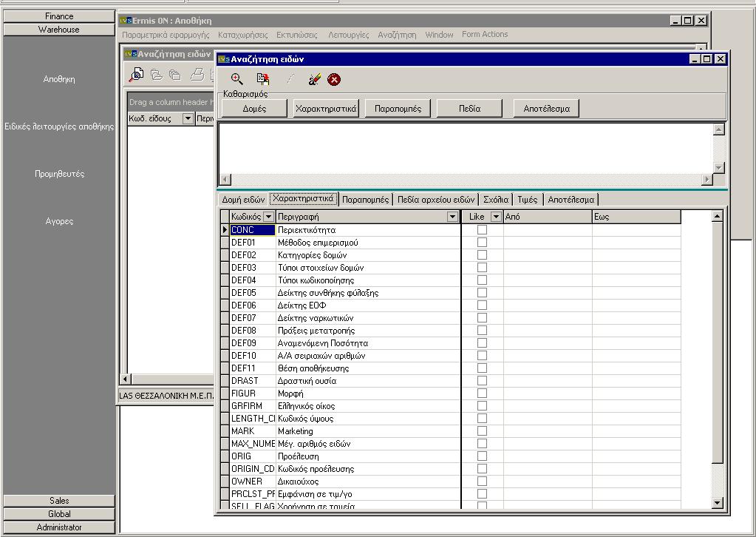Click the eraser clear-criteria toolbar icon

tap(314, 79)
